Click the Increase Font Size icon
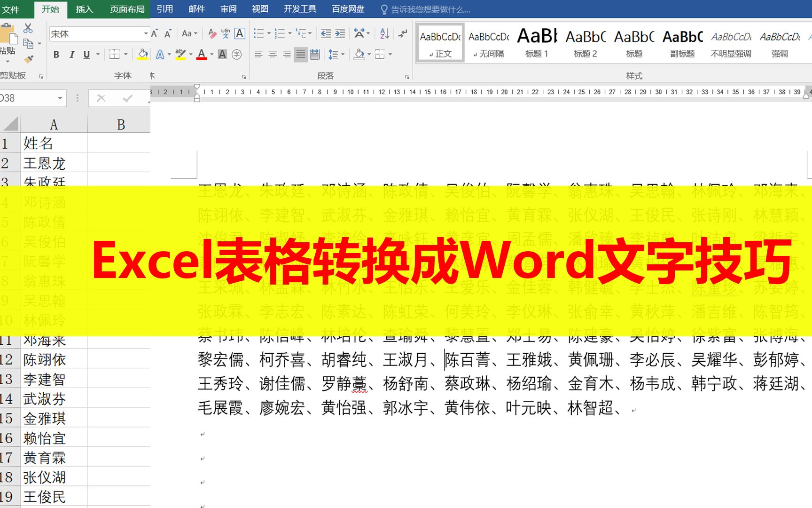The image size is (812, 508). (155, 33)
